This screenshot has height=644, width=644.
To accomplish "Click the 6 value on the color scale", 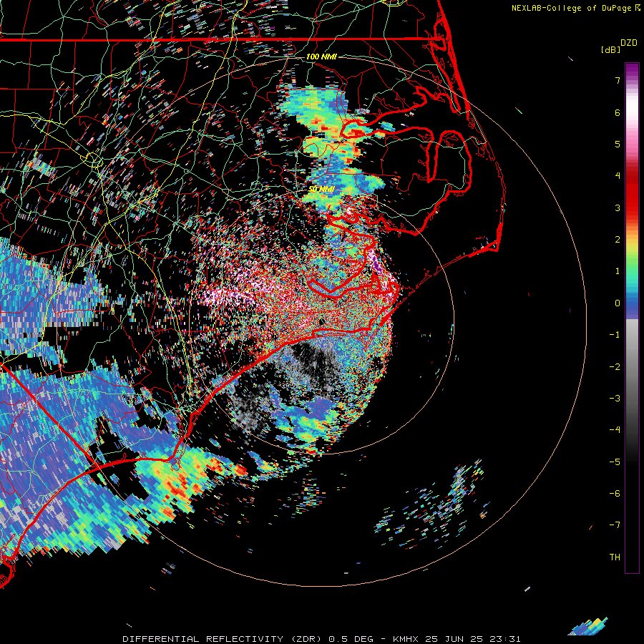I will coord(618,112).
